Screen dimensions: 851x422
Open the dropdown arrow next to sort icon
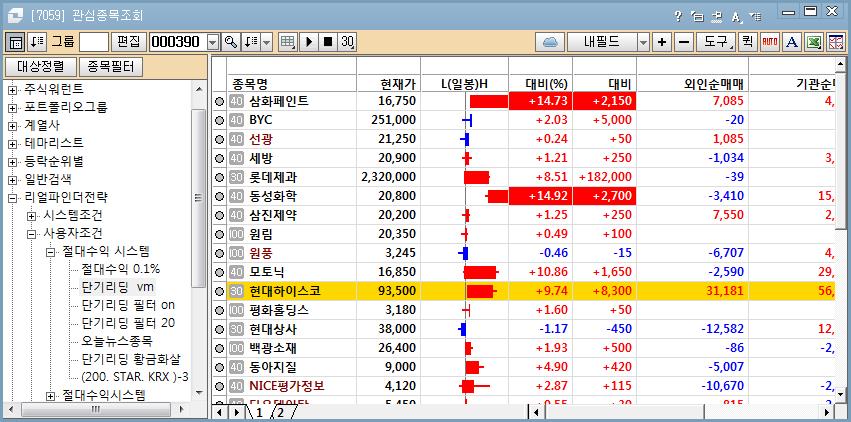pos(266,42)
